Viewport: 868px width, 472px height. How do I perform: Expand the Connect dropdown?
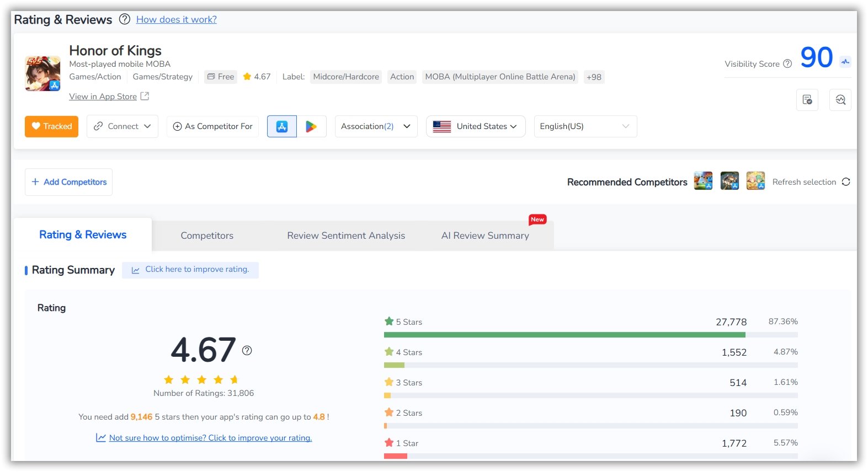click(123, 126)
